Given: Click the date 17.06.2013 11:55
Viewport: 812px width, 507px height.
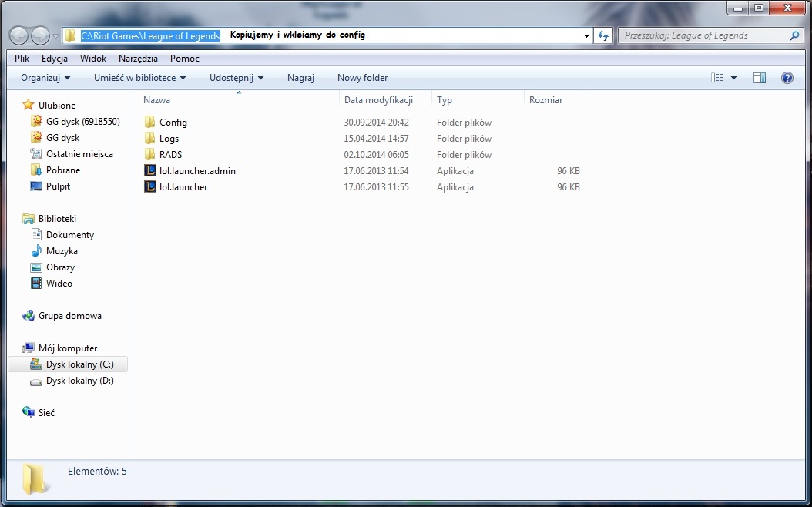Looking at the screenshot, I should 377,187.
